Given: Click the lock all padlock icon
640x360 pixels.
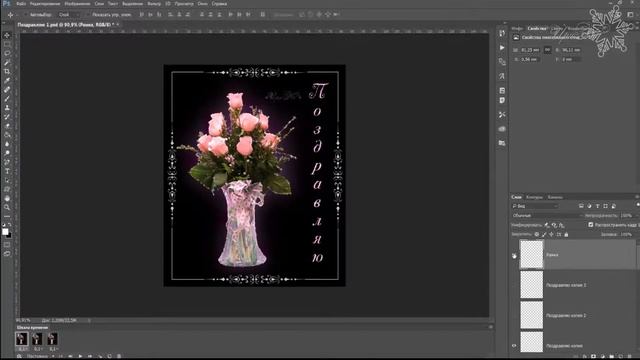Looking at the screenshot, I should pyautogui.click(x=566, y=234).
